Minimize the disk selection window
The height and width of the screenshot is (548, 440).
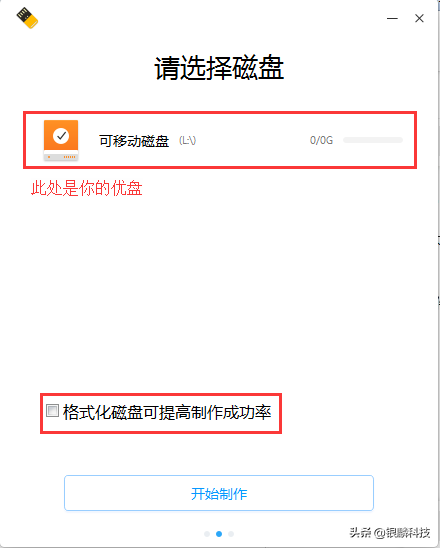(392, 18)
